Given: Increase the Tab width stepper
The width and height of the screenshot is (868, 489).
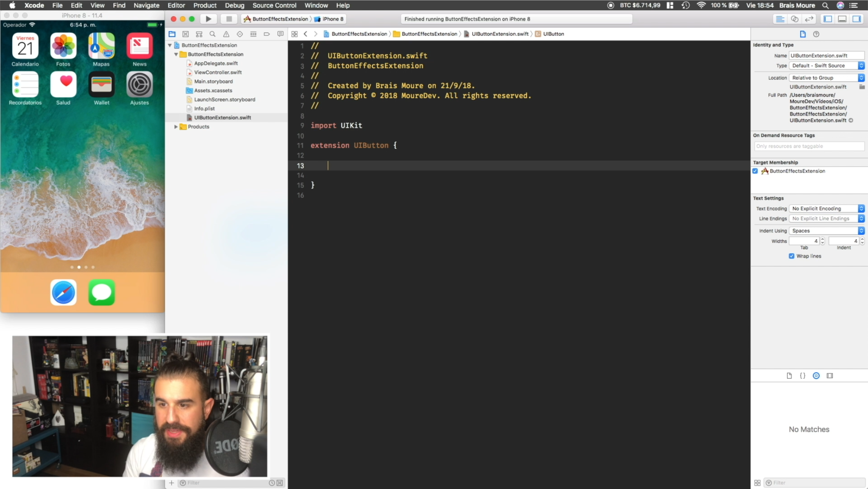Looking at the screenshot, I should pyautogui.click(x=823, y=239).
